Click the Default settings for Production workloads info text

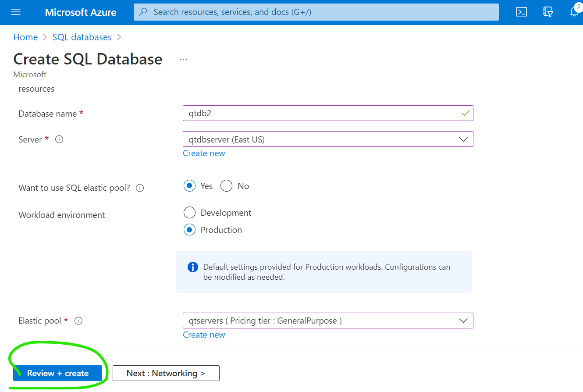(x=327, y=272)
